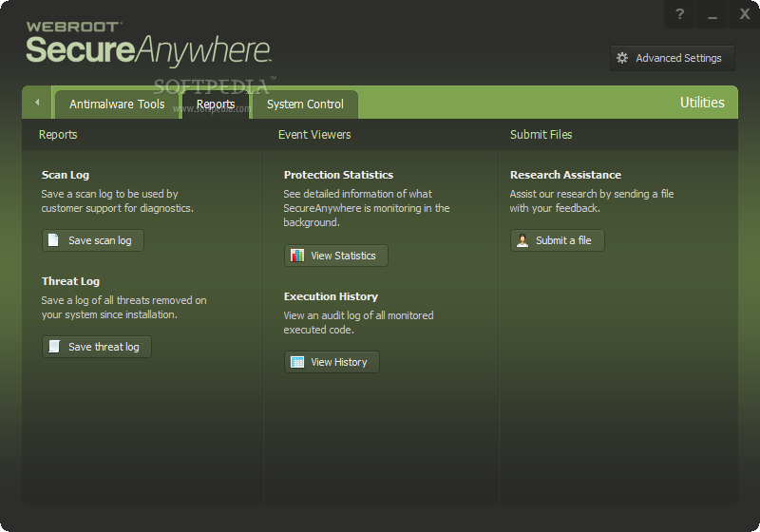Close the SecureAnywhere window
This screenshot has height=532, width=760.
click(x=745, y=14)
